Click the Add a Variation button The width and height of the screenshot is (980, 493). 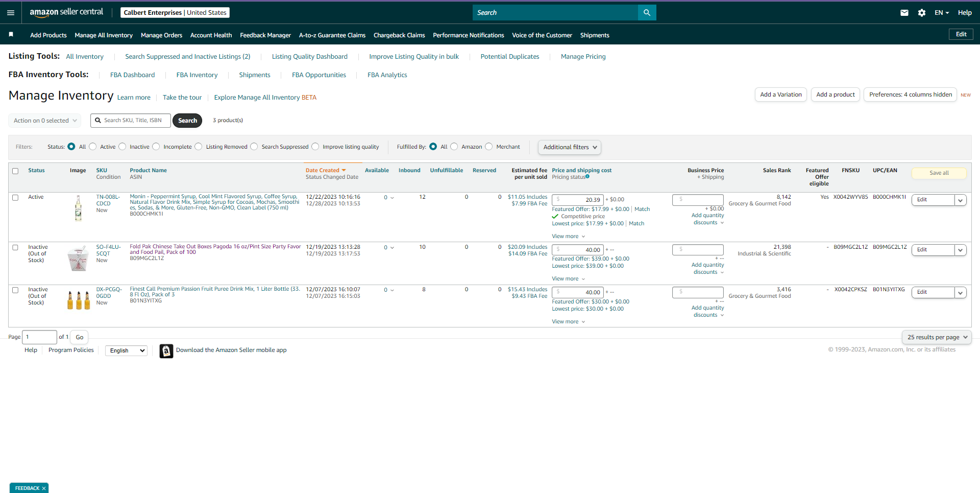(x=781, y=95)
